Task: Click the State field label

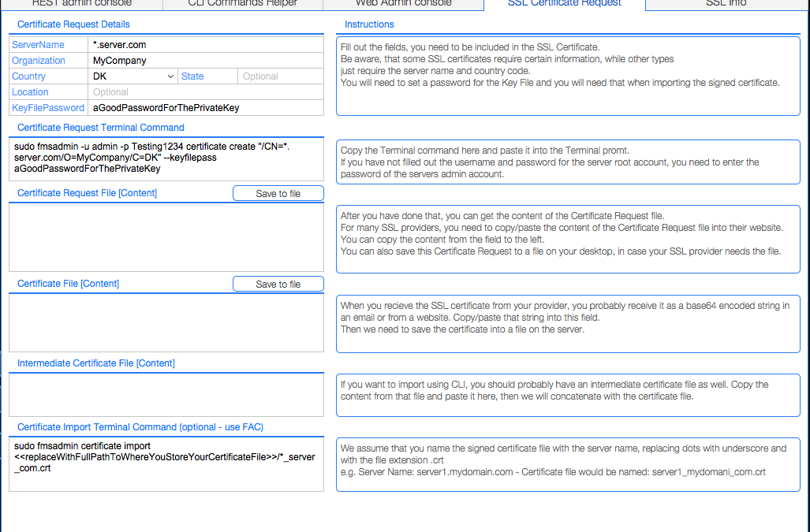Action: [192, 76]
